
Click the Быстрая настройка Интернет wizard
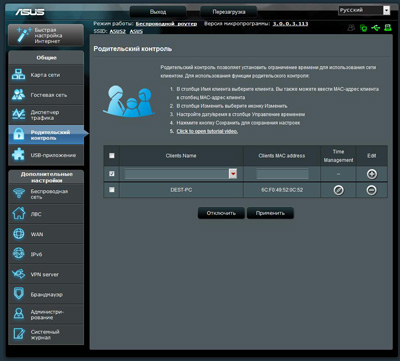coord(46,35)
